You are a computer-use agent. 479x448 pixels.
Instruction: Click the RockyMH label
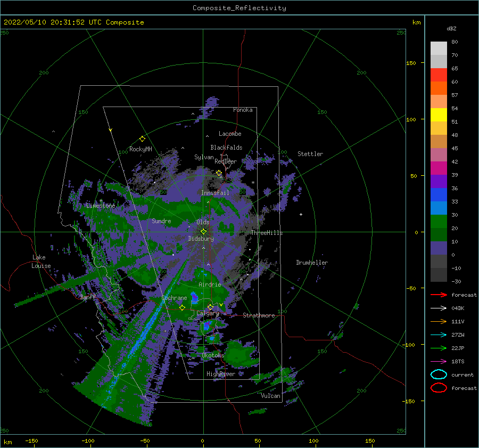tap(141, 149)
